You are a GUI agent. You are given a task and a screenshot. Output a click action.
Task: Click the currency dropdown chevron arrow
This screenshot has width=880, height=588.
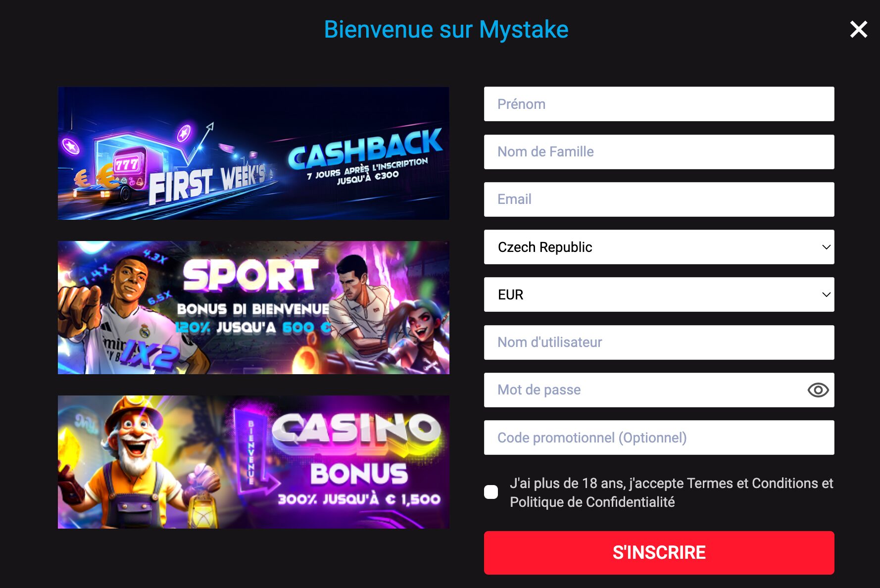click(x=826, y=294)
